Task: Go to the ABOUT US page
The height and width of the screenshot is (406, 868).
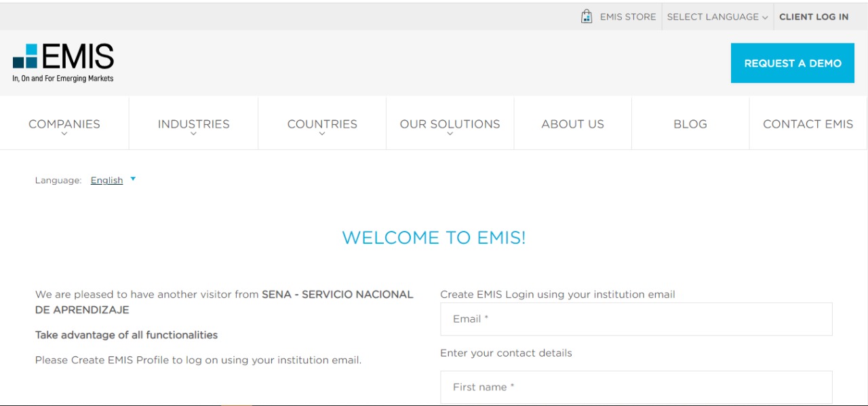Action: click(x=573, y=124)
